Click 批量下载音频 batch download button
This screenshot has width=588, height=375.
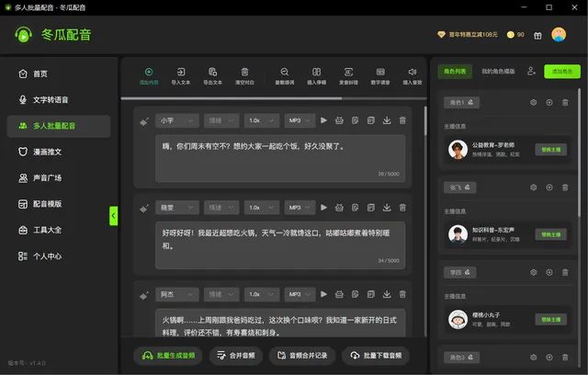pos(376,356)
